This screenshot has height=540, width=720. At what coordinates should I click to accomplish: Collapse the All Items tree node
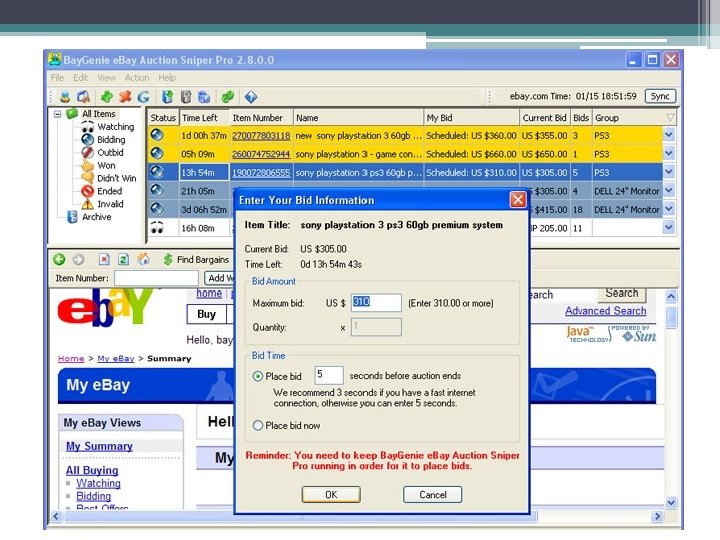(57, 114)
